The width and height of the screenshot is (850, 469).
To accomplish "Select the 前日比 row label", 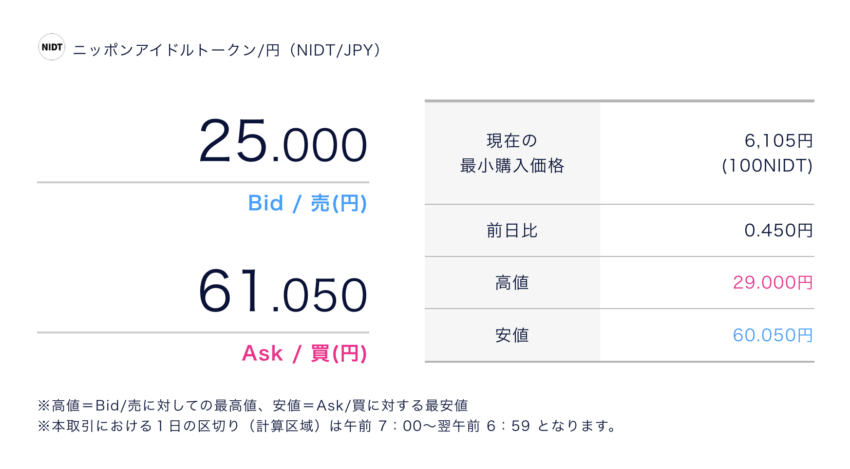I will pyautogui.click(x=512, y=230).
